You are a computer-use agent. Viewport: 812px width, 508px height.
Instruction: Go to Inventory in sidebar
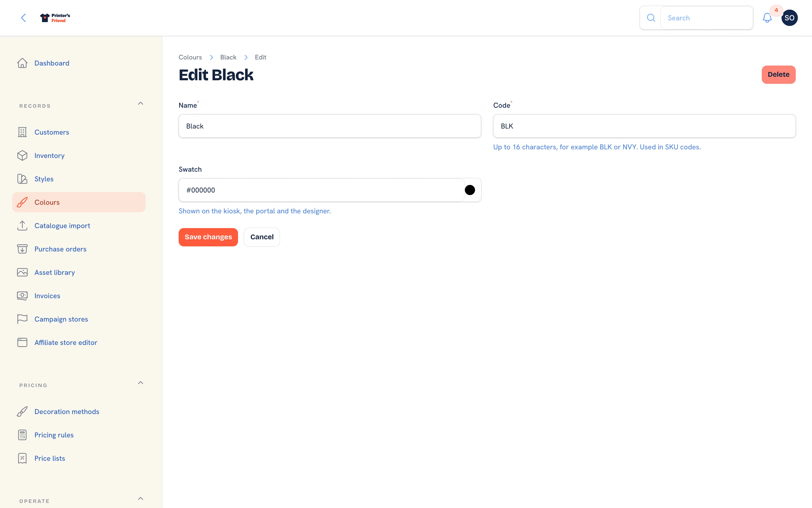tap(79, 155)
